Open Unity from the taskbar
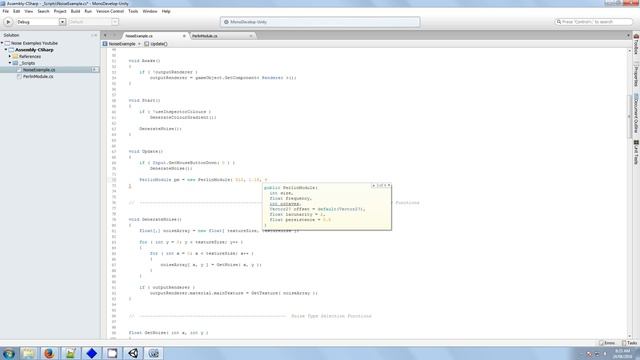 click(133, 353)
